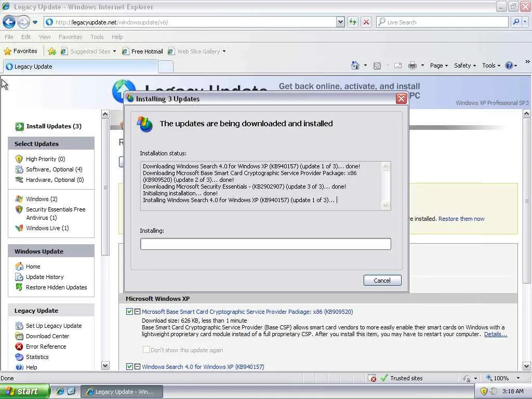
Task: Click the security shield tray icon
Action: coord(484,391)
